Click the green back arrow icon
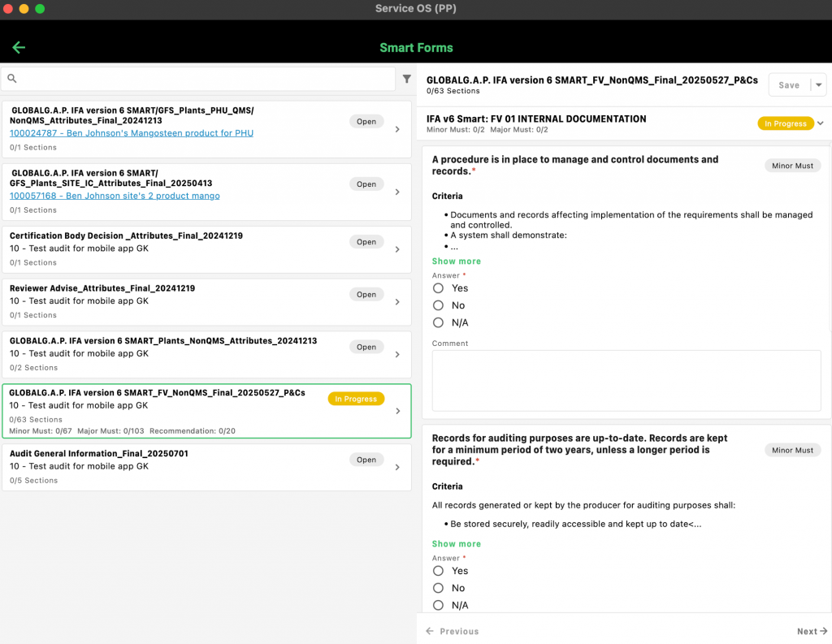The width and height of the screenshot is (832, 644). [19, 47]
